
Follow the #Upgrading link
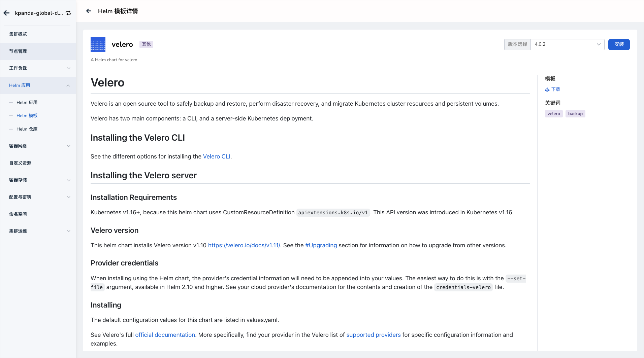coord(321,245)
